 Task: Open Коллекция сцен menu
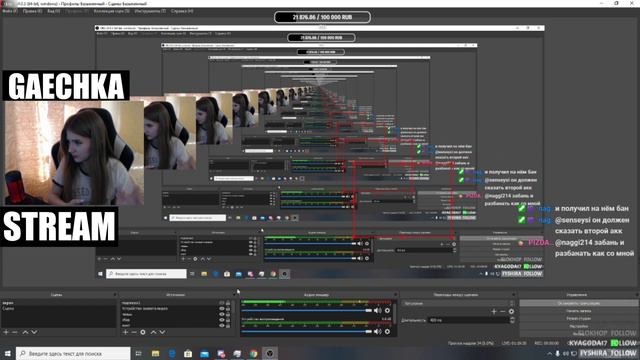[111, 11]
